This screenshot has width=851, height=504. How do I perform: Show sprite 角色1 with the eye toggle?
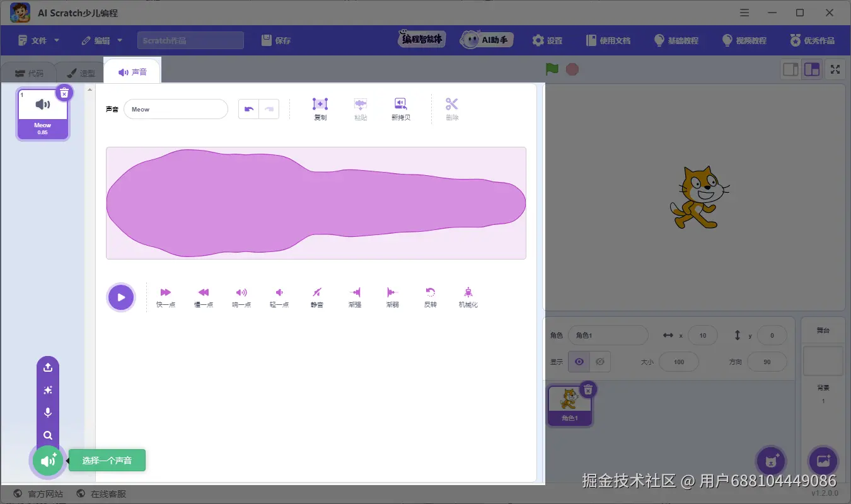(579, 362)
